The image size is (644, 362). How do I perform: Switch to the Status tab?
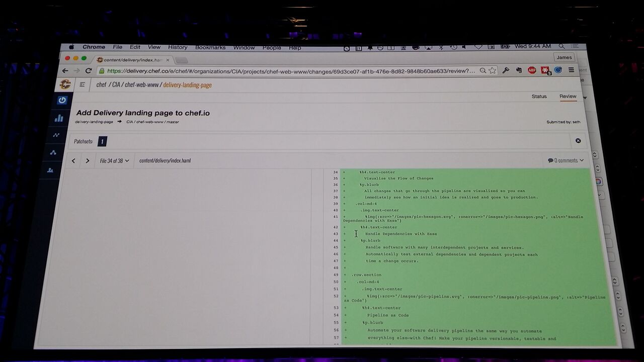(x=539, y=96)
